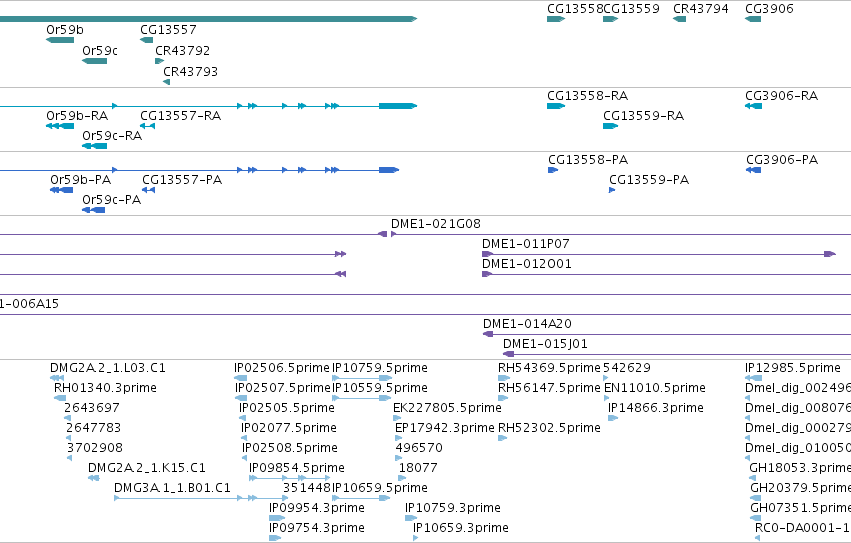Select the Or59b-PA protein label

pyautogui.click(x=80, y=180)
